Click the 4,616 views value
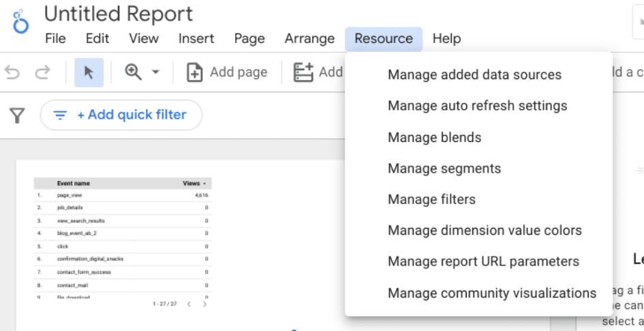Viewport: 644px width, 331px height. point(202,195)
